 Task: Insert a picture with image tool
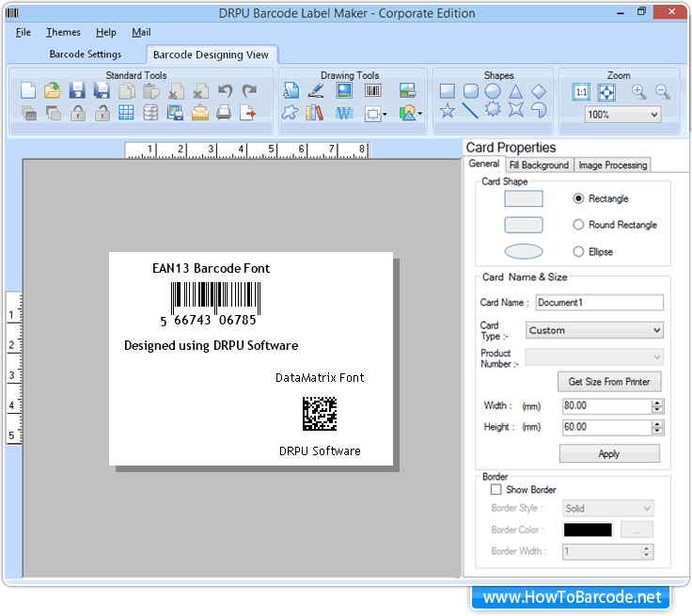[344, 91]
